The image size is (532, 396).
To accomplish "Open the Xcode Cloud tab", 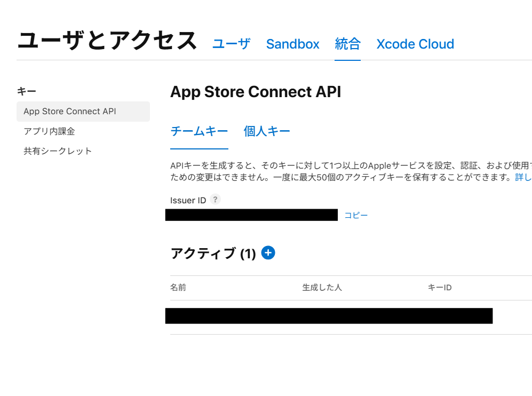I will coord(415,44).
